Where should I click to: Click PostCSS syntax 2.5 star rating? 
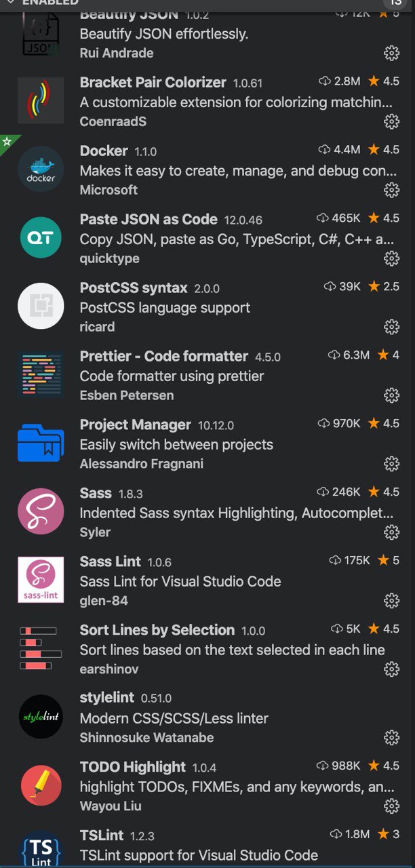[384, 286]
